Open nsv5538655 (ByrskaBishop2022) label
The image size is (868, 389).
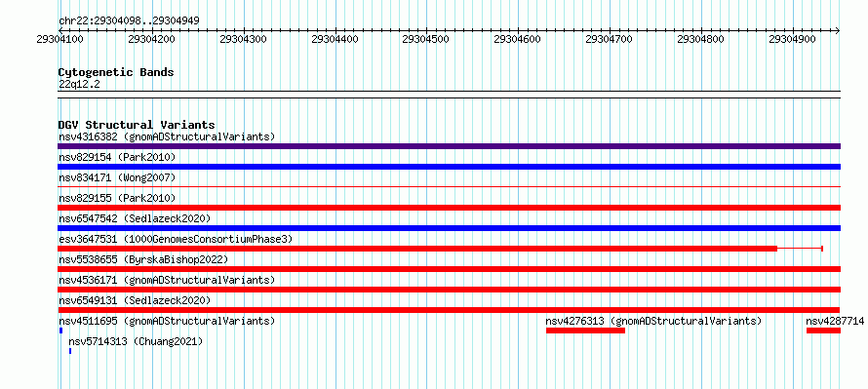(x=143, y=259)
